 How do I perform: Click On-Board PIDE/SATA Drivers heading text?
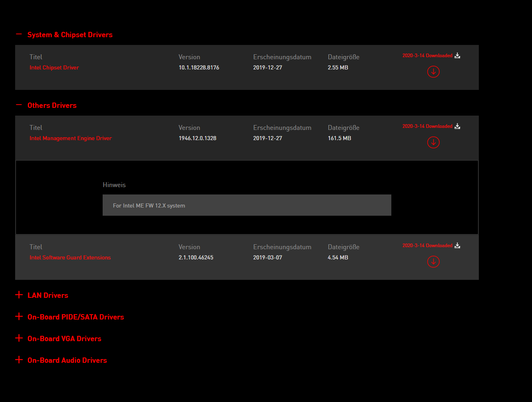tap(76, 317)
